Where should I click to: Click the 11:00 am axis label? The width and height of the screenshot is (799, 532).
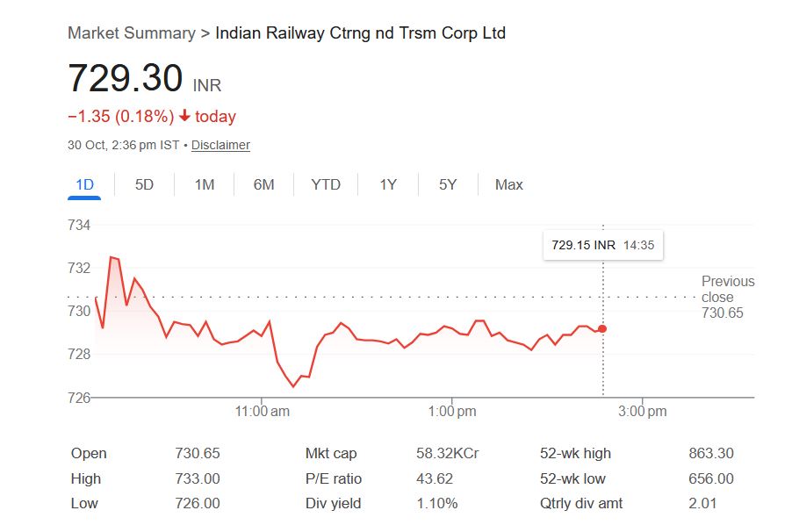263,411
